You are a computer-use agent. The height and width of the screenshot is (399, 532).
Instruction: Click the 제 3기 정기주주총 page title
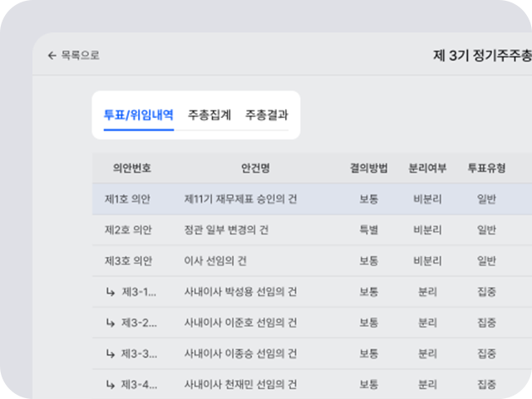click(x=482, y=56)
